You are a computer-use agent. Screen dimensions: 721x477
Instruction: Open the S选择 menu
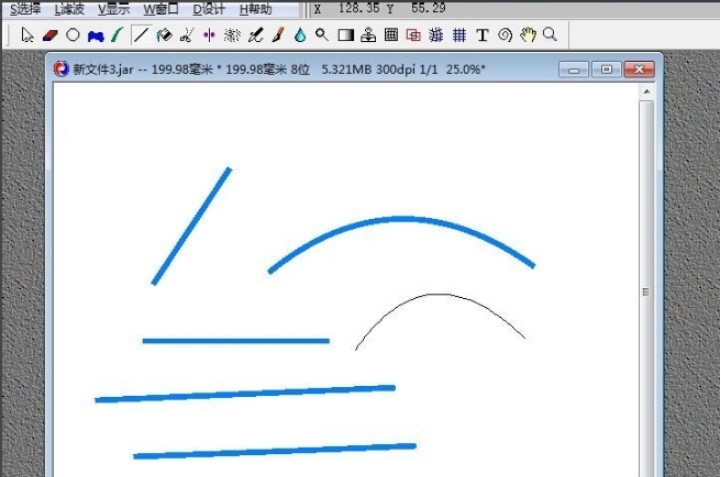click(x=24, y=8)
